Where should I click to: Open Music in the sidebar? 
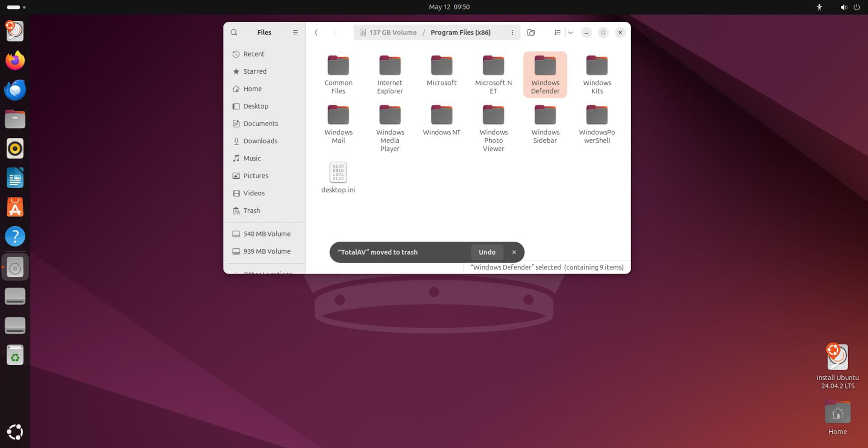click(x=264, y=158)
